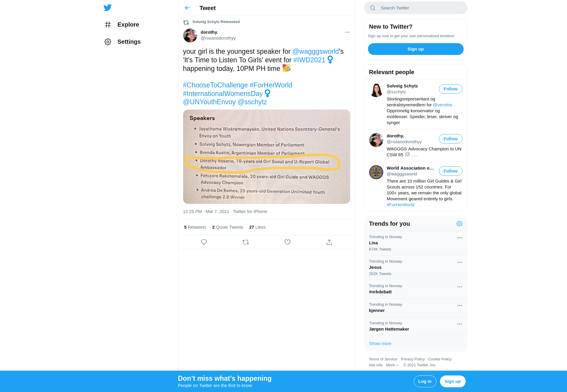Go back using the arrow icon
The height and width of the screenshot is (392, 567).
tap(187, 8)
